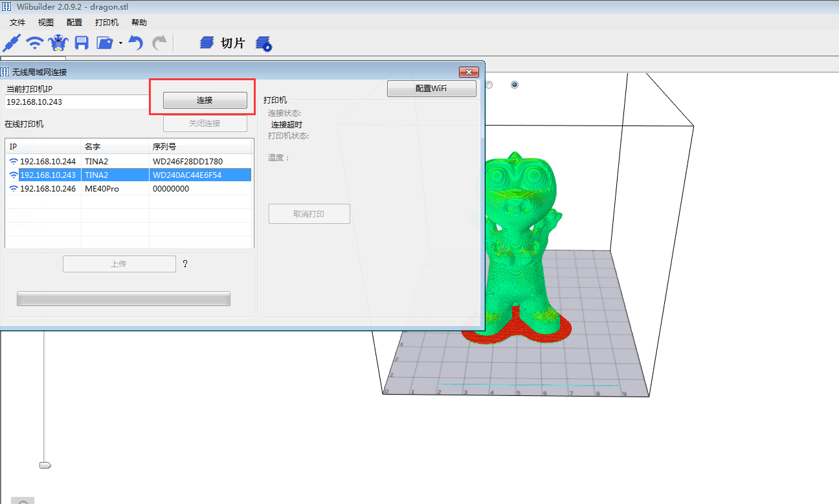This screenshot has height=504, width=839.
Task: Select the checked radio button in viewport
Action: click(x=515, y=85)
